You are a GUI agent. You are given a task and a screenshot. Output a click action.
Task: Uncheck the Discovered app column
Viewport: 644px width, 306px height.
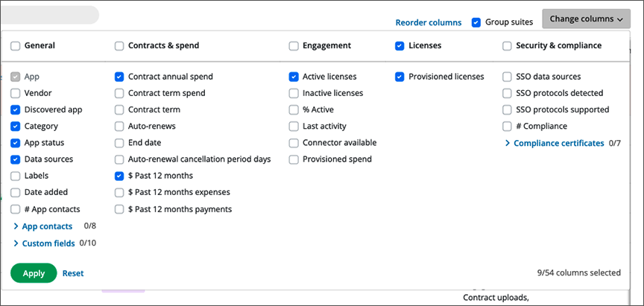15,109
